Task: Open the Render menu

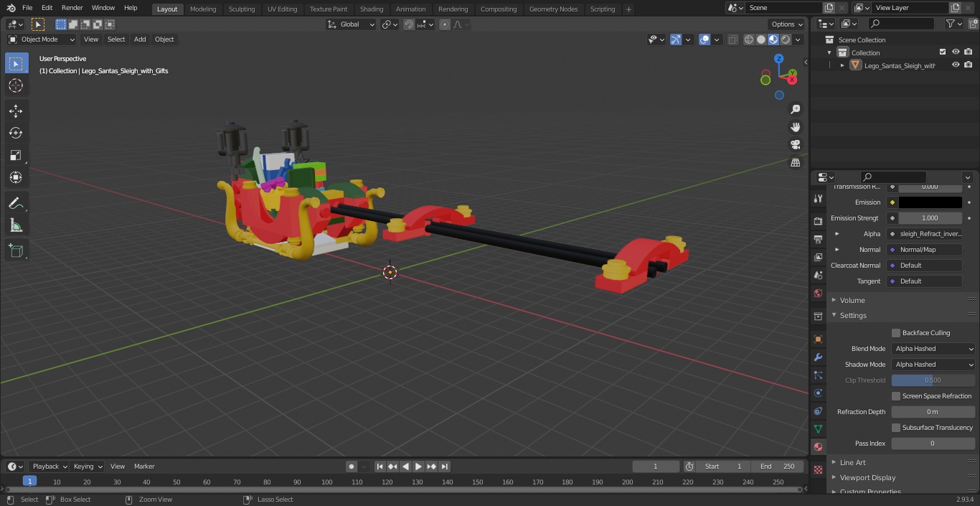Action: coord(72,8)
